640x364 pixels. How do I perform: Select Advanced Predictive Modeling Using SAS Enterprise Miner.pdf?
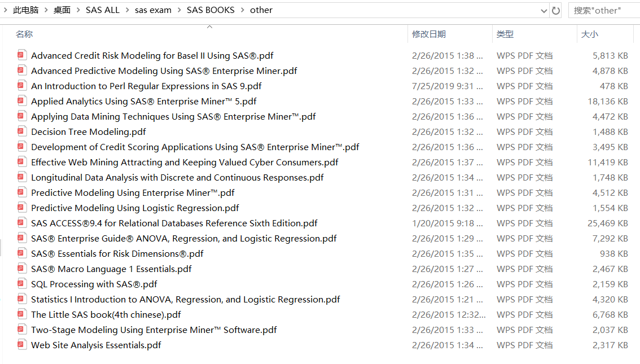[x=164, y=71]
